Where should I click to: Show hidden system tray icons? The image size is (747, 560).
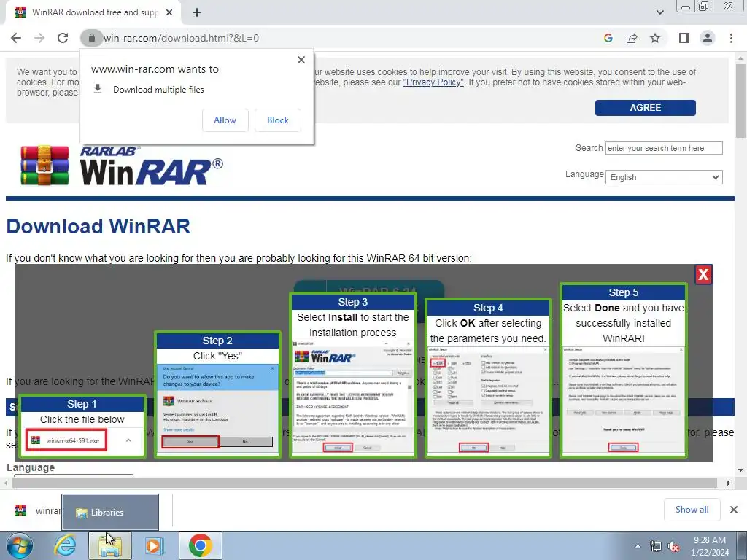click(638, 546)
